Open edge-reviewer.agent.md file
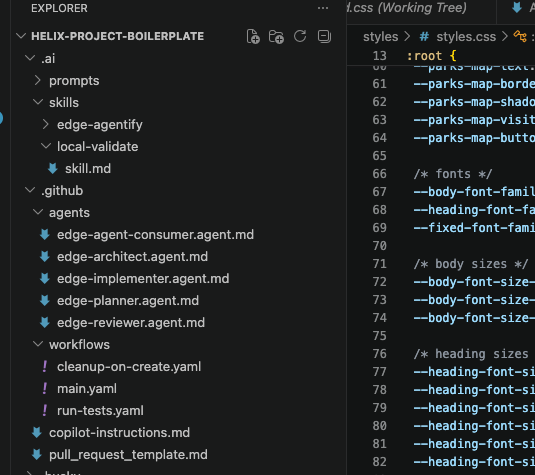The height and width of the screenshot is (475, 535). pyautogui.click(x=131, y=323)
